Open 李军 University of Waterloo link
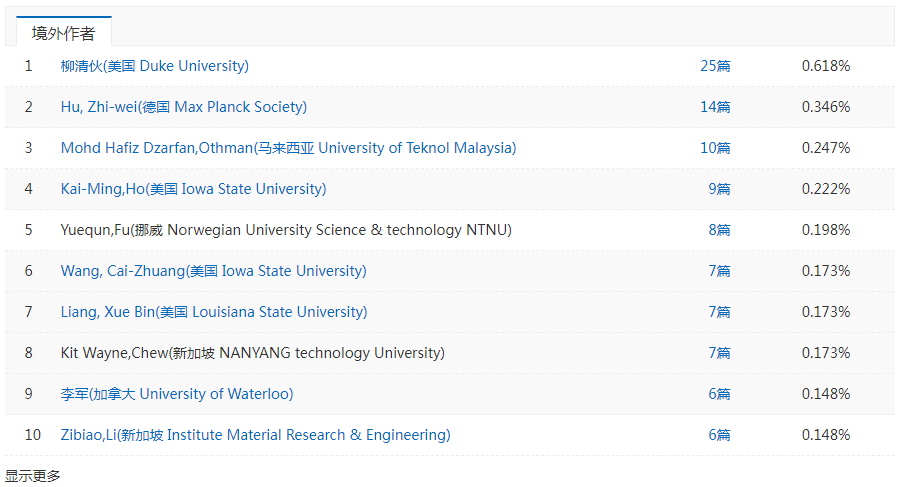This screenshot has height=487, width=900. pos(177,394)
